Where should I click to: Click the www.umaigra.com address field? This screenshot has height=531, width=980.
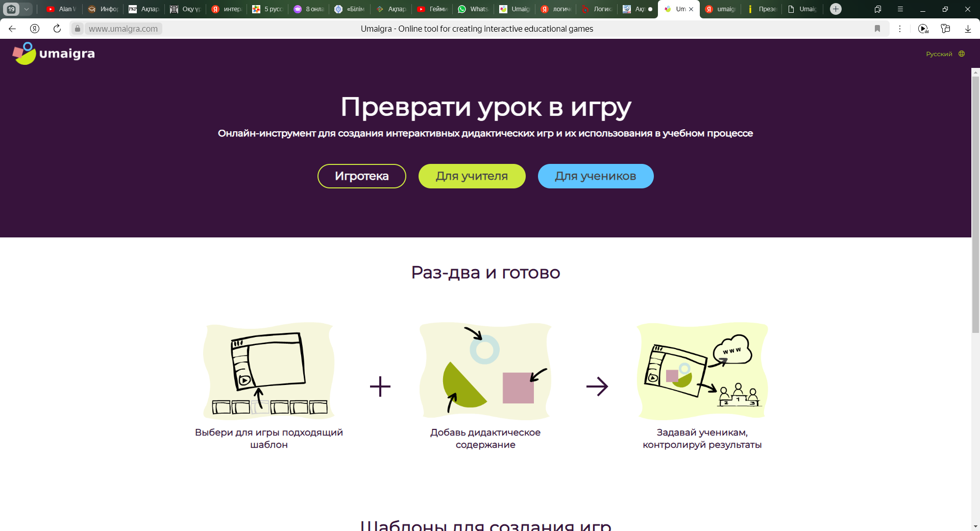123,29
